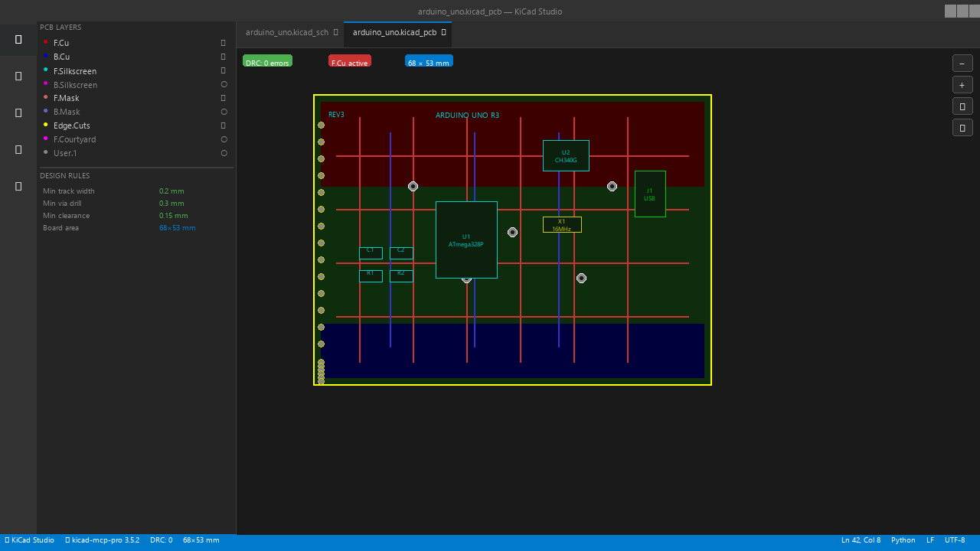Click the ARDUINO UNO R3 silkscreen text
The width and height of the screenshot is (980, 551).
pos(467,116)
